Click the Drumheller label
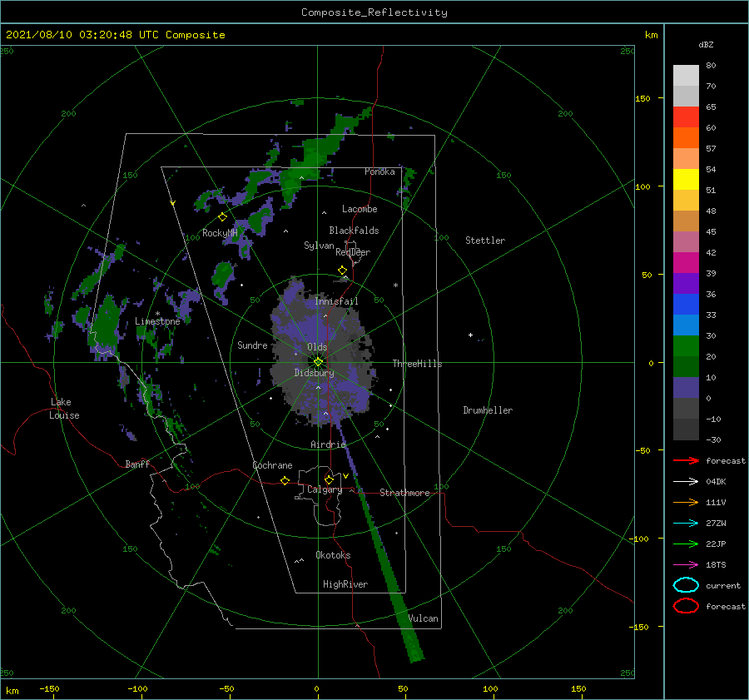 pos(488,410)
